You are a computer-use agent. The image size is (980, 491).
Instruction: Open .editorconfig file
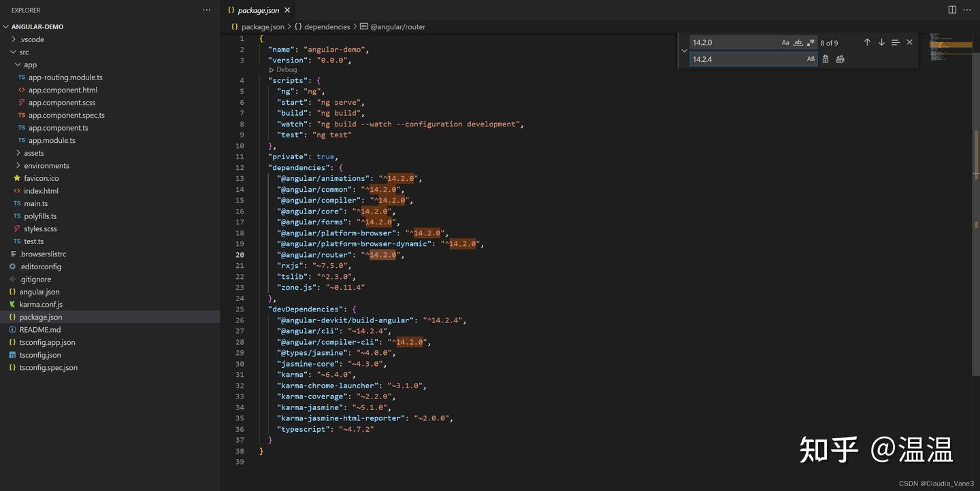[110, 267]
